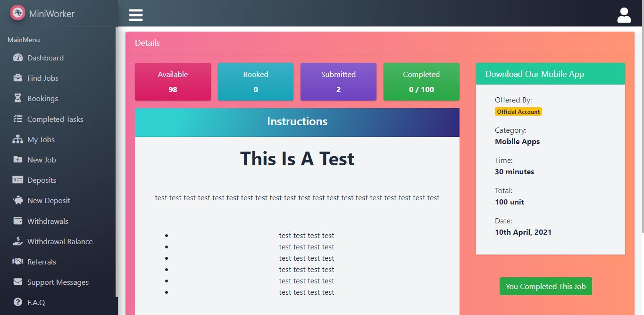Click the Dashboard gauge icon

tap(18, 58)
